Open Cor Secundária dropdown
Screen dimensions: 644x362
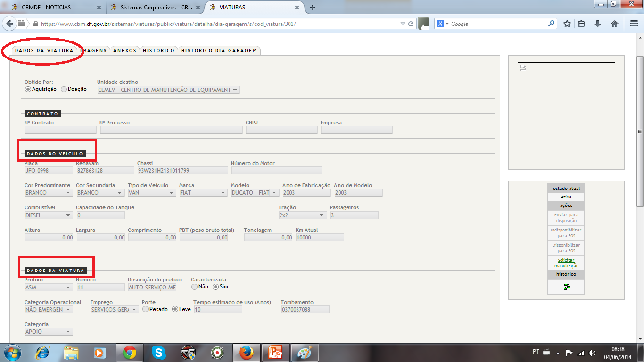[100, 193]
